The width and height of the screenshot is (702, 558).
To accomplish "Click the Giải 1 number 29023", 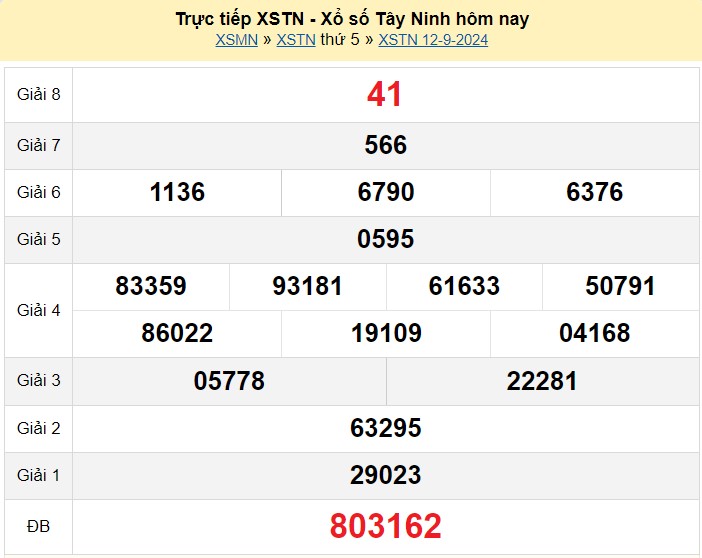I will [385, 475].
